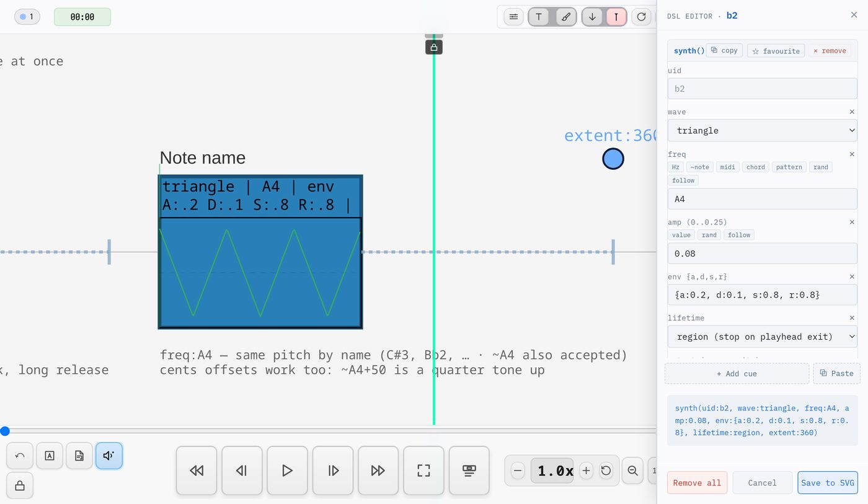
Task: Mark synth() as favourite
Action: [x=776, y=51]
